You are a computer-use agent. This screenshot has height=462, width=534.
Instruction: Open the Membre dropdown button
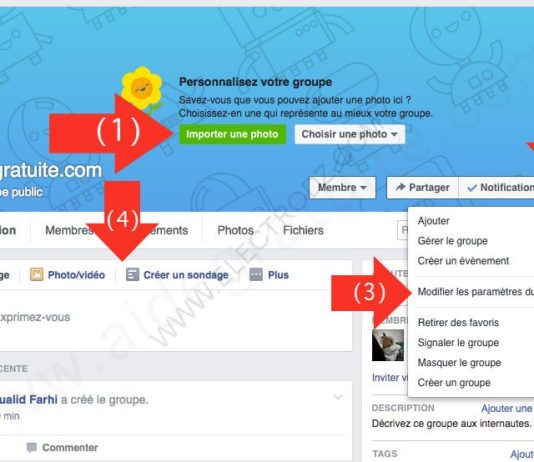[342, 187]
